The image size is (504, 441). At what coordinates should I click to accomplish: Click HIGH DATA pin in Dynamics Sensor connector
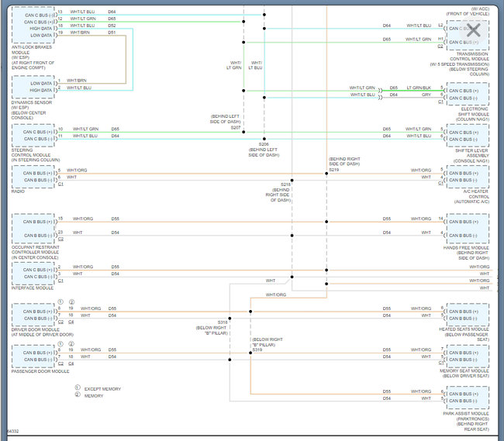(41, 90)
